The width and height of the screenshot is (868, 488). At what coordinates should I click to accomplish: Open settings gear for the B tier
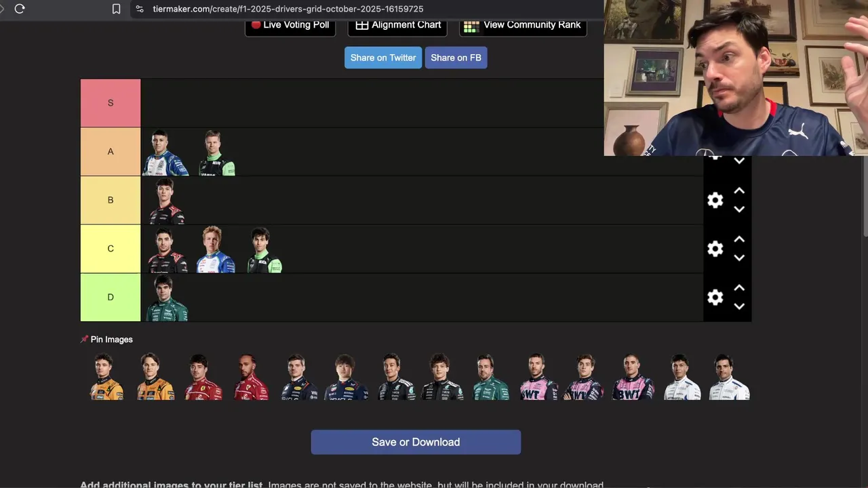coord(715,200)
